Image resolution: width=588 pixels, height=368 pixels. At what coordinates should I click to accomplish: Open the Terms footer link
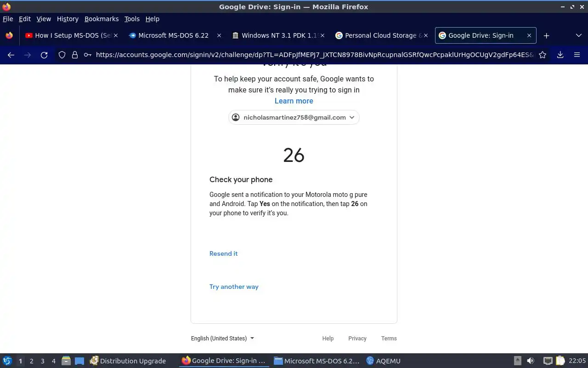coord(389,338)
